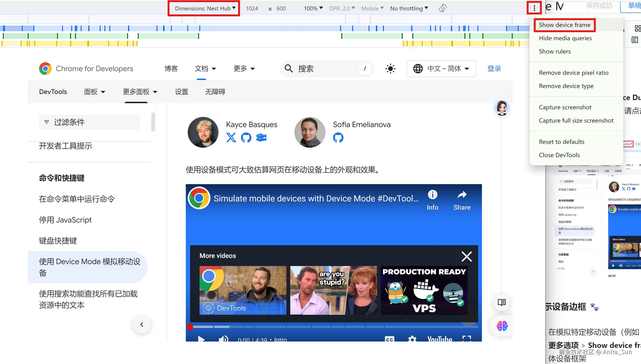Close the More videos overlay
The image size is (641, 364).
467,257
